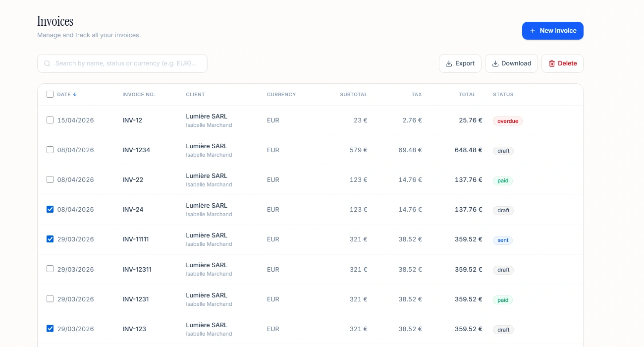The width and height of the screenshot is (644, 347).
Task: Click the STATUS column header
Action: coord(503,94)
